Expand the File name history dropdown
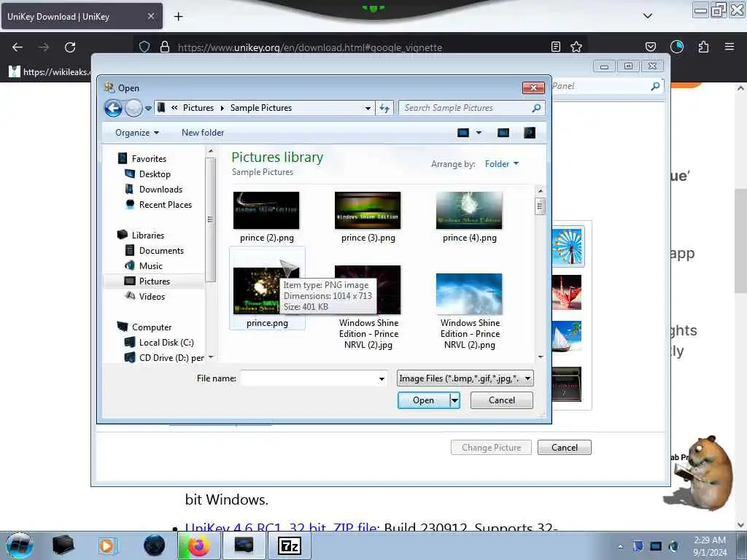This screenshot has height=560, width=747. pos(382,378)
